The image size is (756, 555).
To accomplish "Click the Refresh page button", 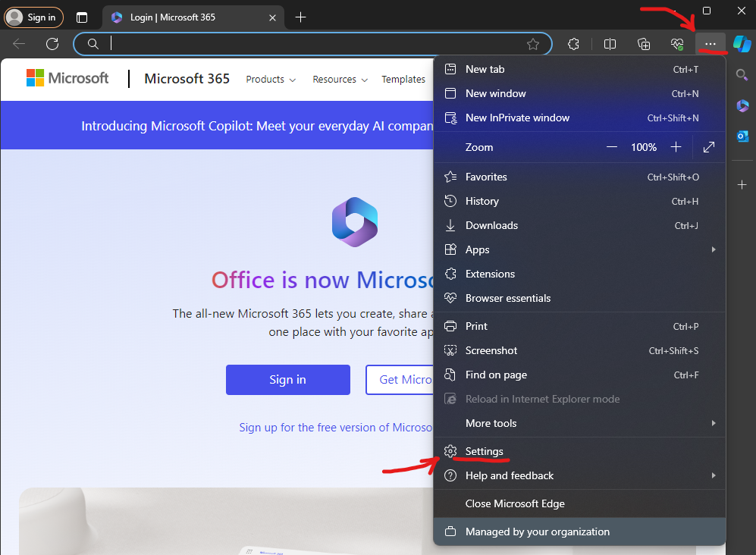I will [x=52, y=44].
